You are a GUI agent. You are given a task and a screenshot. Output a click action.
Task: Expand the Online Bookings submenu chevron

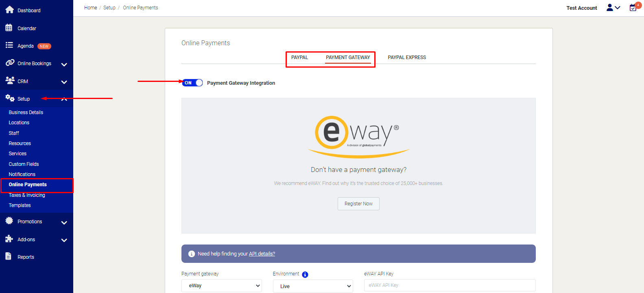coord(64,64)
